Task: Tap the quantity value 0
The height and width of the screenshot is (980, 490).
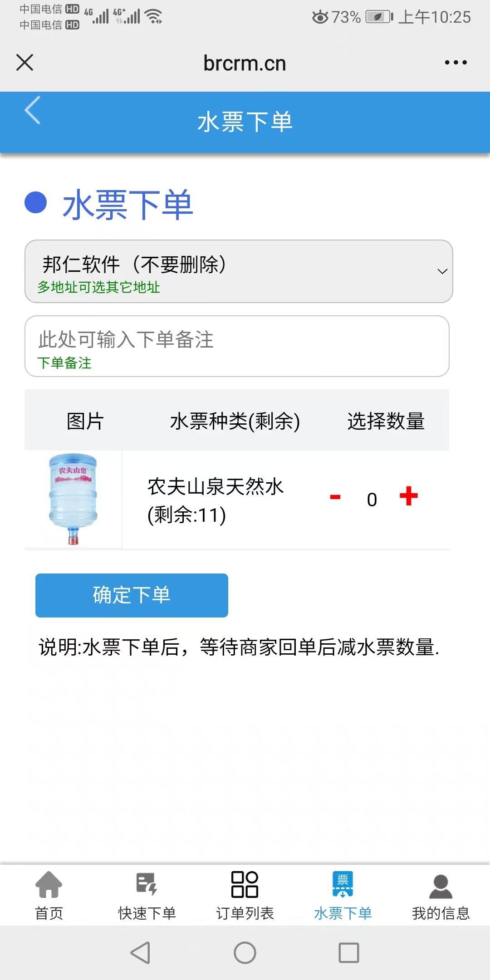Action: 372,500
